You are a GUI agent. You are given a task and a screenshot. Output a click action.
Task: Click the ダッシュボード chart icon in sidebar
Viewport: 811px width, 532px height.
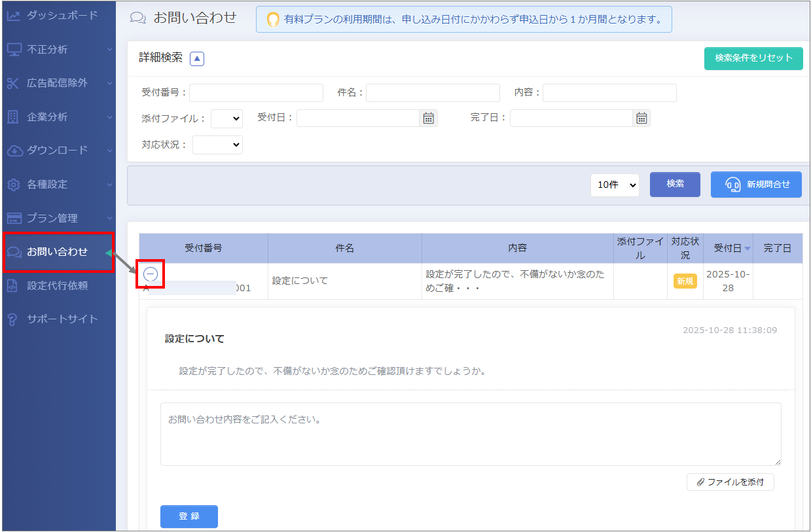pos(14,15)
